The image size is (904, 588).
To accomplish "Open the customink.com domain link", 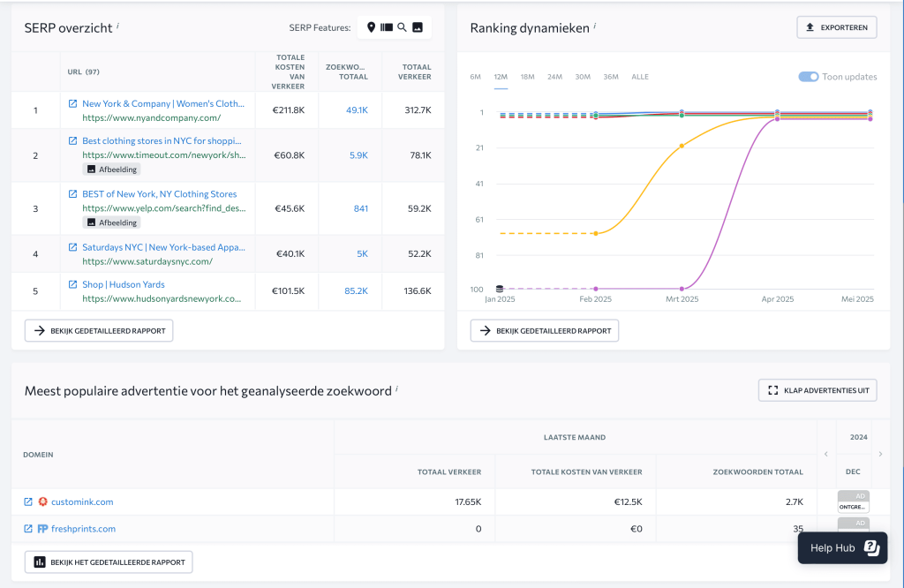I will [x=82, y=501].
